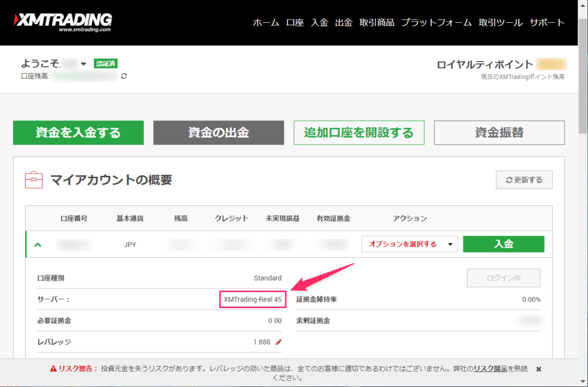Click the XMTrading logo
588x387 pixels.
click(63, 22)
